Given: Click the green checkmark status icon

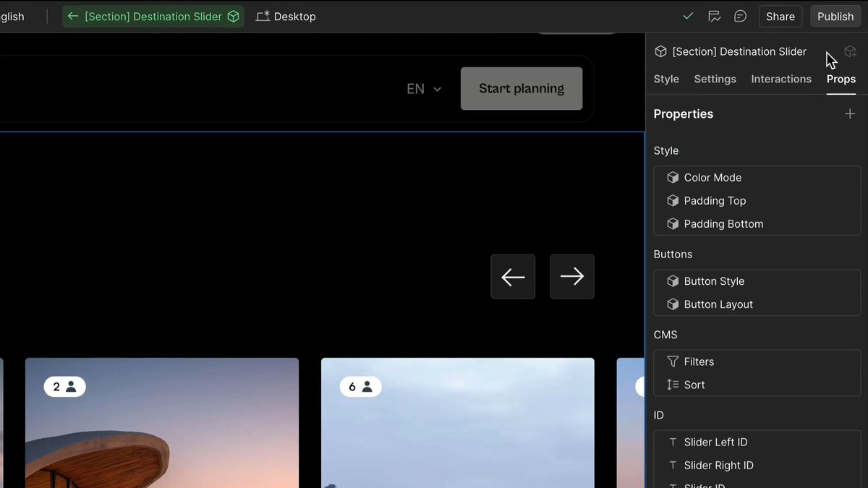Looking at the screenshot, I should pyautogui.click(x=688, y=16).
